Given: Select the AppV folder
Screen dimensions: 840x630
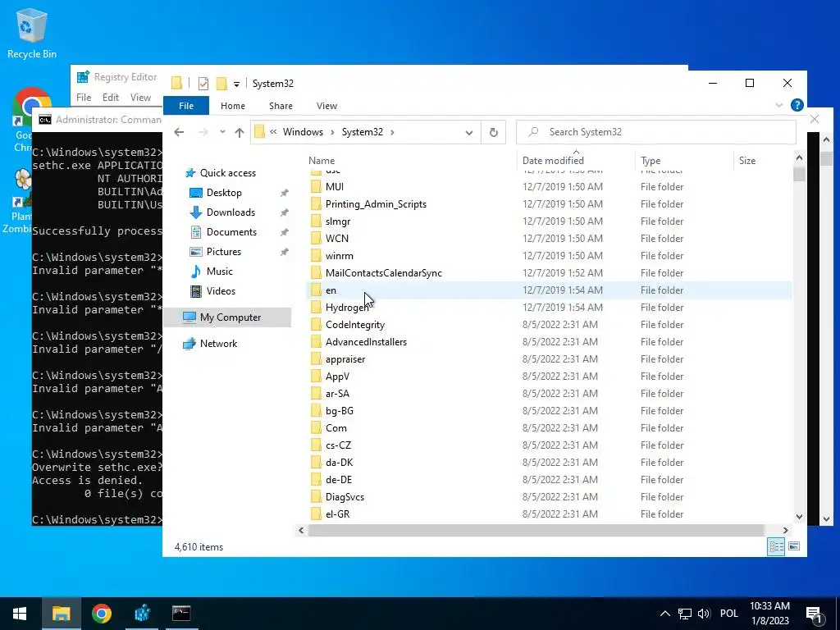Looking at the screenshot, I should click(x=337, y=376).
